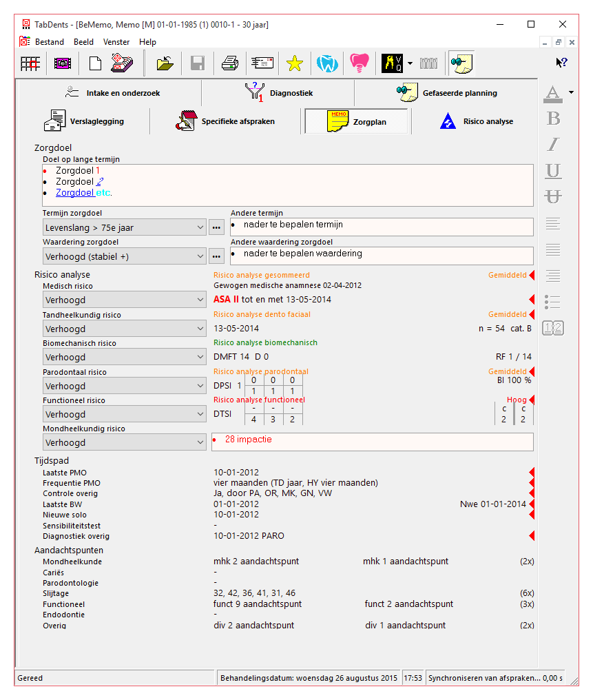Align text left

pos(553,223)
